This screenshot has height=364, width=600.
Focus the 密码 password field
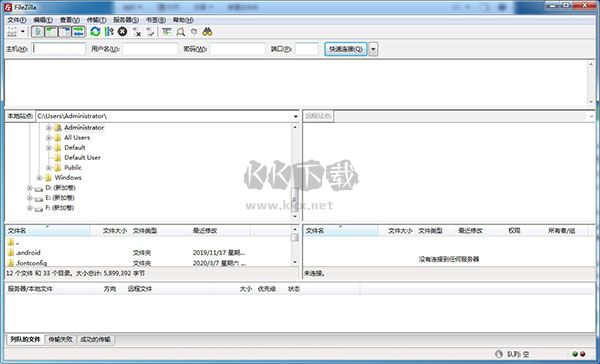click(237, 49)
